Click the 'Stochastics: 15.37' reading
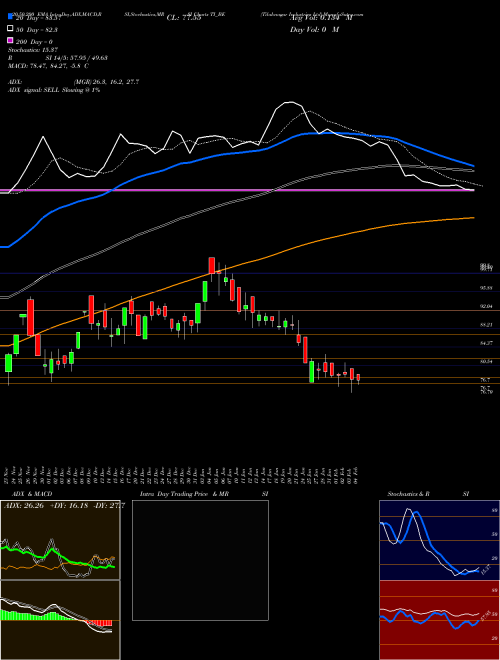 tap(32, 50)
